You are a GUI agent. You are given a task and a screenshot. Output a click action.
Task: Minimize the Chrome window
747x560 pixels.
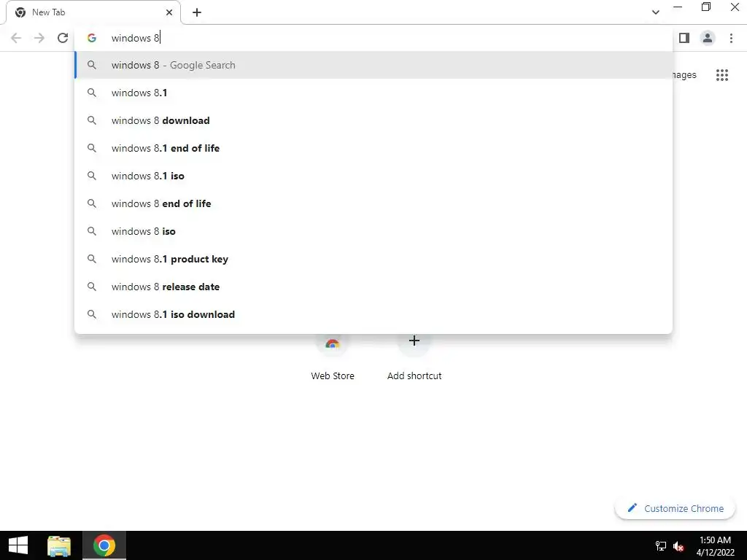[x=678, y=7]
